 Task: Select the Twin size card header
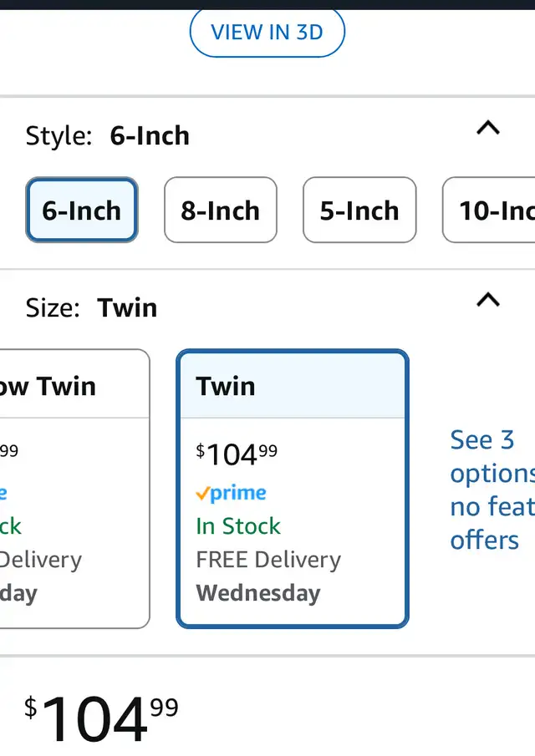coord(293,386)
